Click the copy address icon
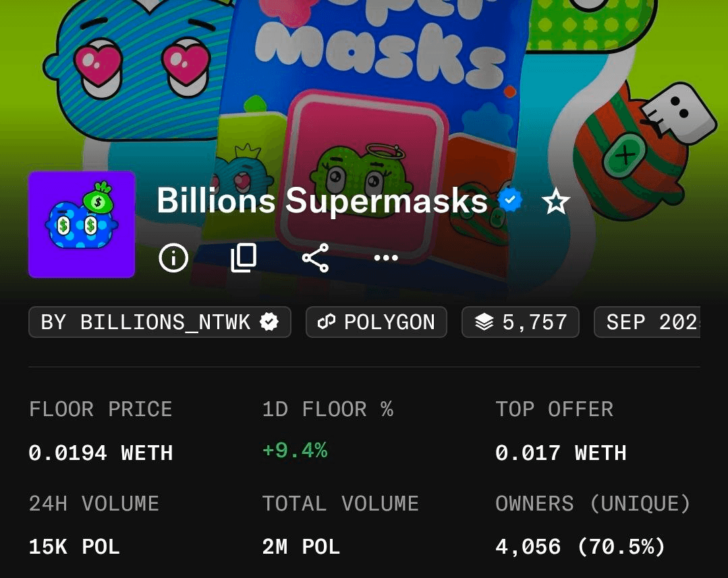This screenshot has width=728, height=578. click(244, 258)
